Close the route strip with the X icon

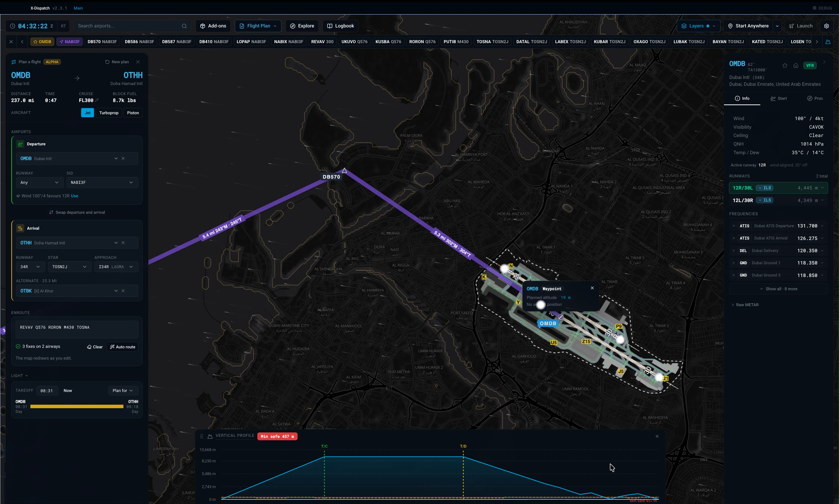(x=11, y=42)
